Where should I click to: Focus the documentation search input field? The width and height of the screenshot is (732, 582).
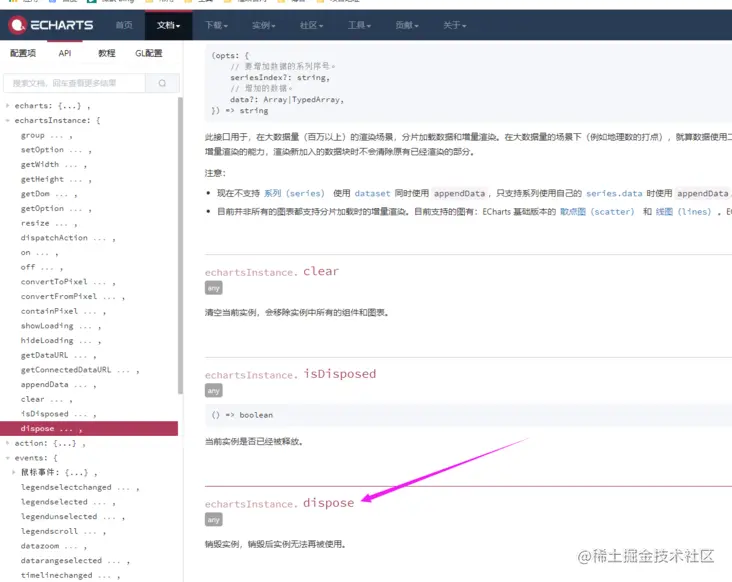click(75, 83)
